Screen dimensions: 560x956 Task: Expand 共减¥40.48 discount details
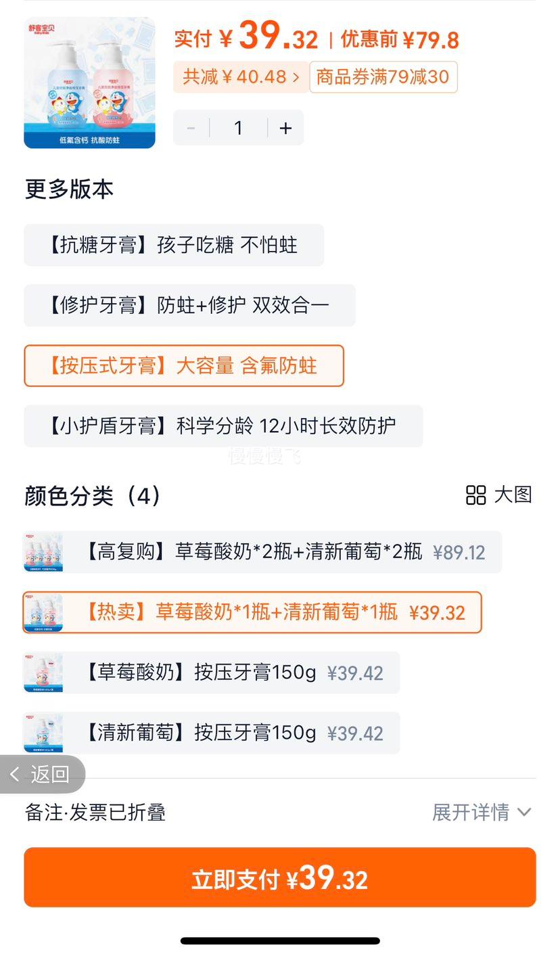(x=241, y=77)
